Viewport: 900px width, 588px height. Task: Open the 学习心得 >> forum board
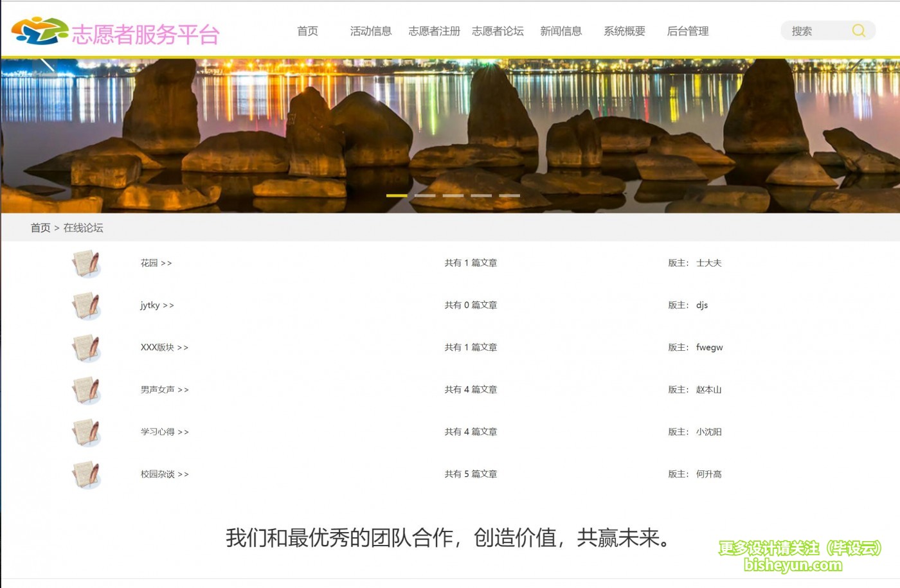click(x=165, y=432)
